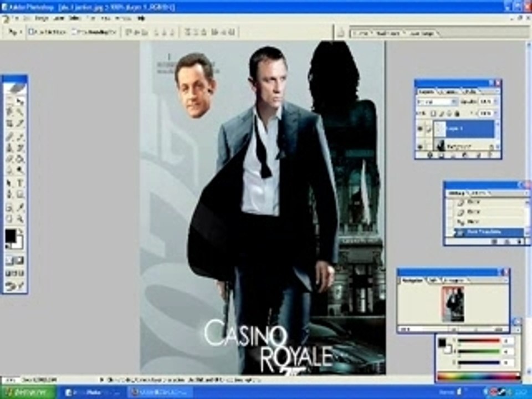Image resolution: width=532 pixels, height=399 pixels.
Task: Open the Select menu
Action: (75, 18)
